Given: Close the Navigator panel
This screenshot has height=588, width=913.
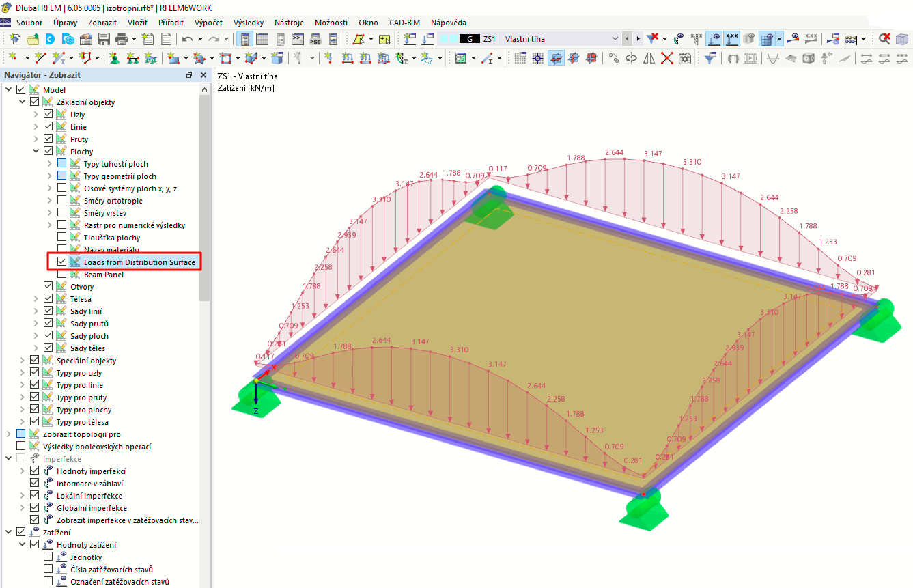Looking at the screenshot, I should [203, 74].
